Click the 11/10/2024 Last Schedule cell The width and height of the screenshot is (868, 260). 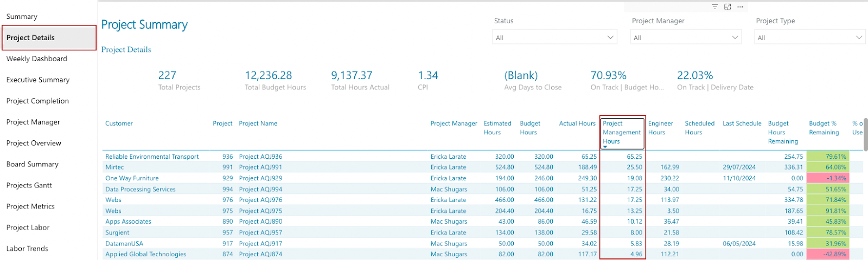739,178
